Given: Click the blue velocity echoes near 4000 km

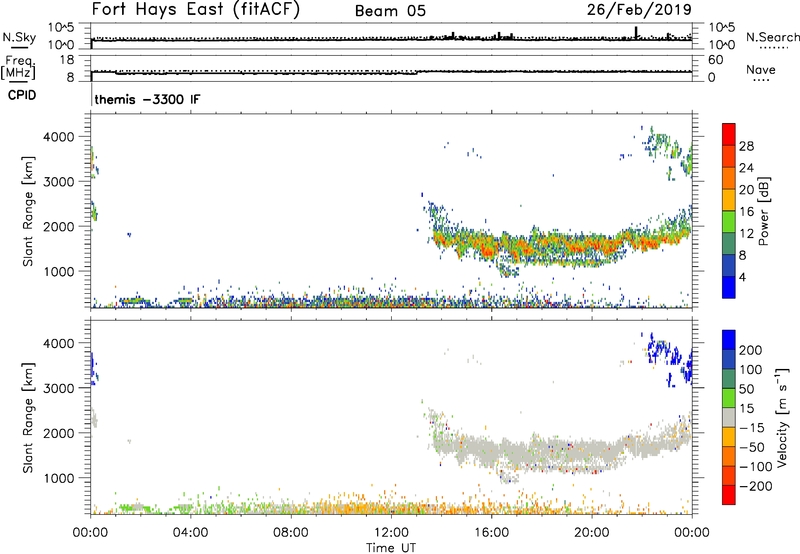Looking at the screenshot, I should tap(661, 351).
